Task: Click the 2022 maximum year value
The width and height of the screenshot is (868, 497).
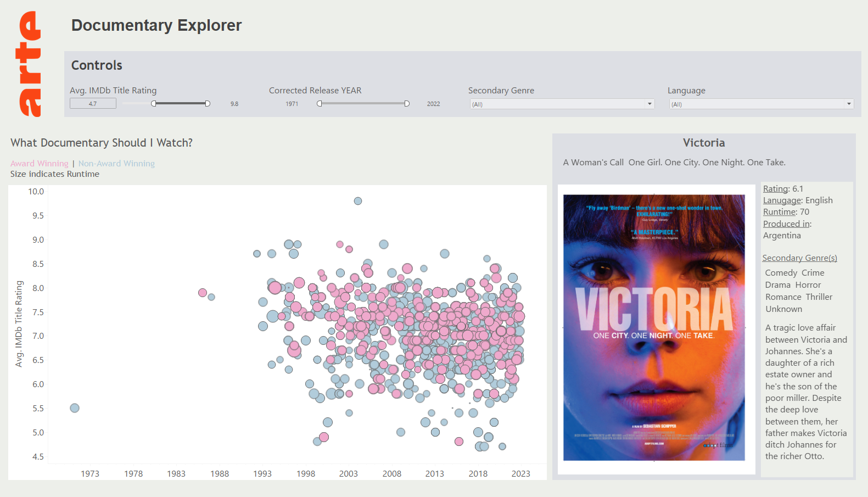Action: [434, 104]
